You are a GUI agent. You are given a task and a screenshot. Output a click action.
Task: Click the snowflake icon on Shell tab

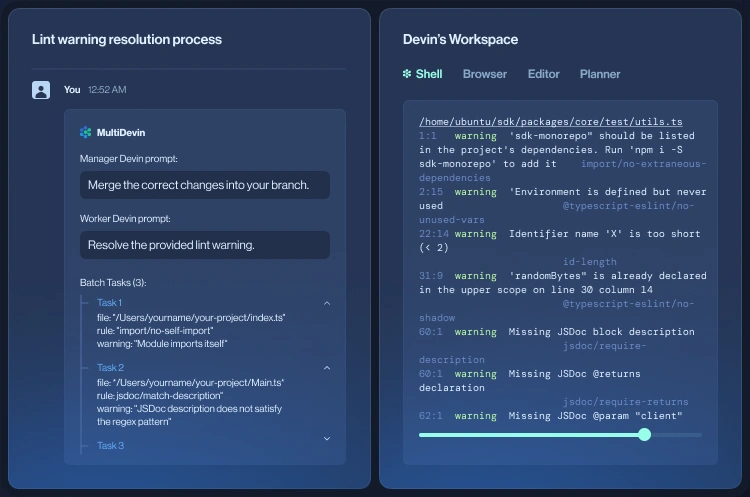407,74
